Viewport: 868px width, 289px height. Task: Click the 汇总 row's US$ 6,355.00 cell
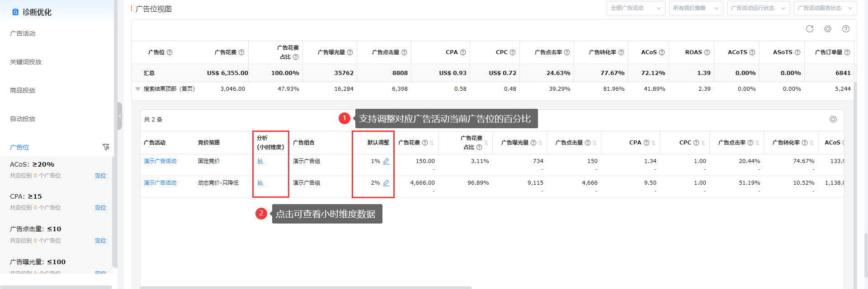click(227, 73)
